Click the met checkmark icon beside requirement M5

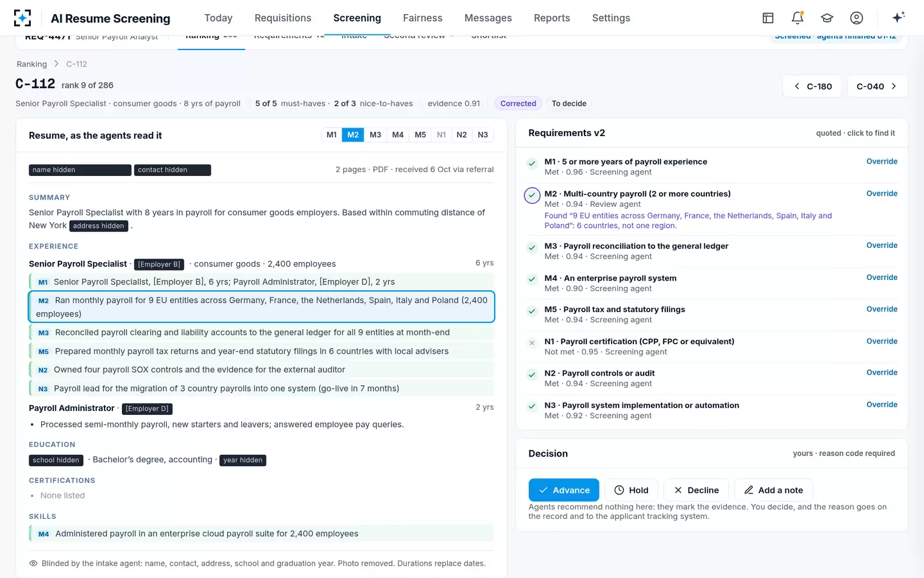(x=532, y=311)
